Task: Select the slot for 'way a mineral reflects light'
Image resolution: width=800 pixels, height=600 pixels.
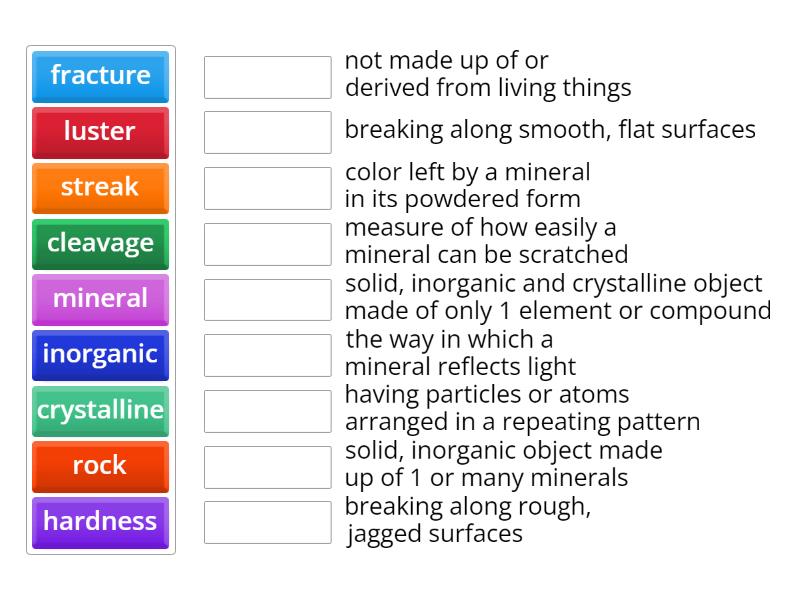Action: (x=266, y=355)
